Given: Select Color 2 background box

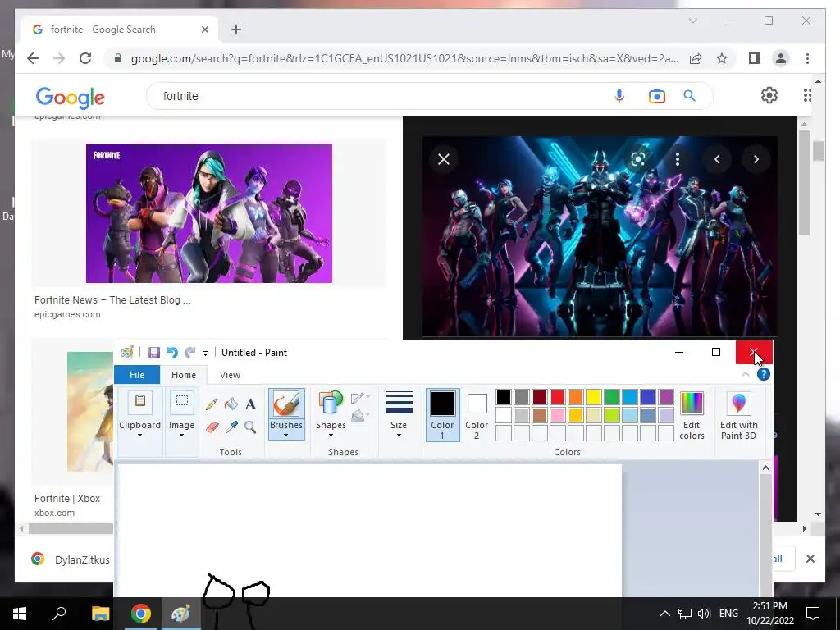Looking at the screenshot, I should pyautogui.click(x=477, y=415).
